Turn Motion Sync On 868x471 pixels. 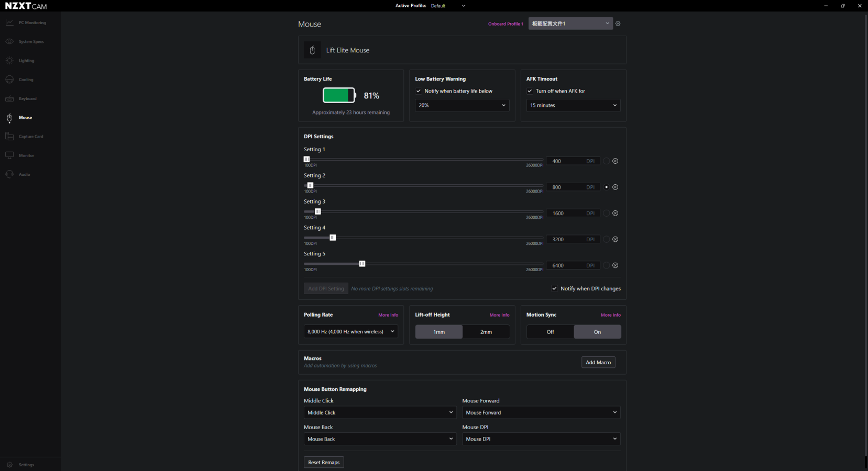click(x=598, y=332)
